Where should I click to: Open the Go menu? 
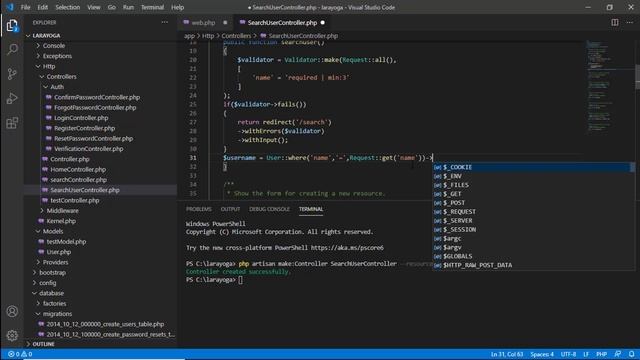pyautogui.click(x=111, y=7)
